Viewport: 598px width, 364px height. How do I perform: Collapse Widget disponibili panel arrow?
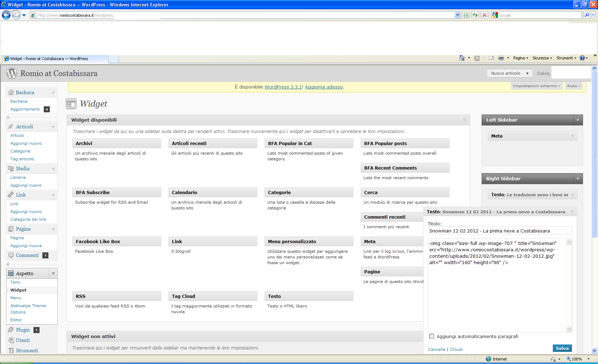[465, 120]
